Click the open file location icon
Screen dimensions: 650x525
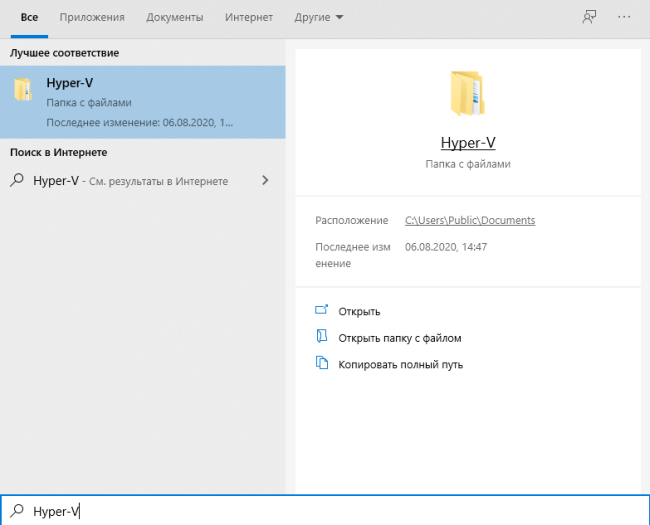click(x=322, y=336)
